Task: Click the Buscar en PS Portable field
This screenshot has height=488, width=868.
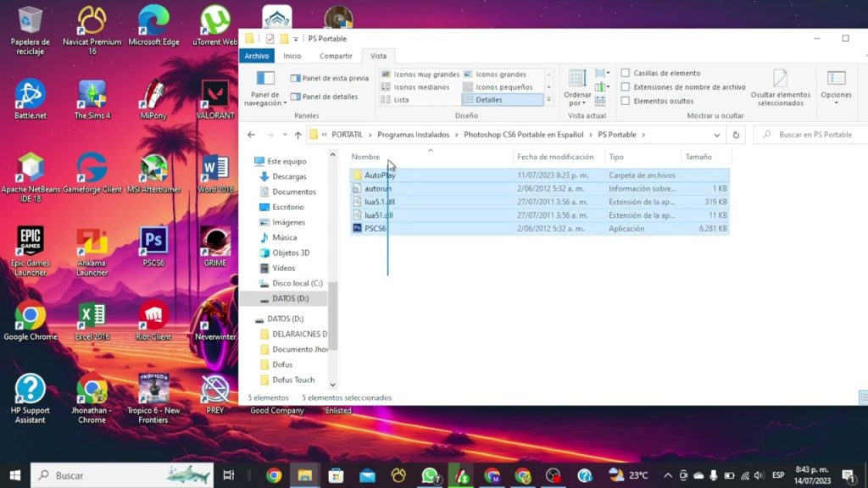Action: click(x=814, y=135)
